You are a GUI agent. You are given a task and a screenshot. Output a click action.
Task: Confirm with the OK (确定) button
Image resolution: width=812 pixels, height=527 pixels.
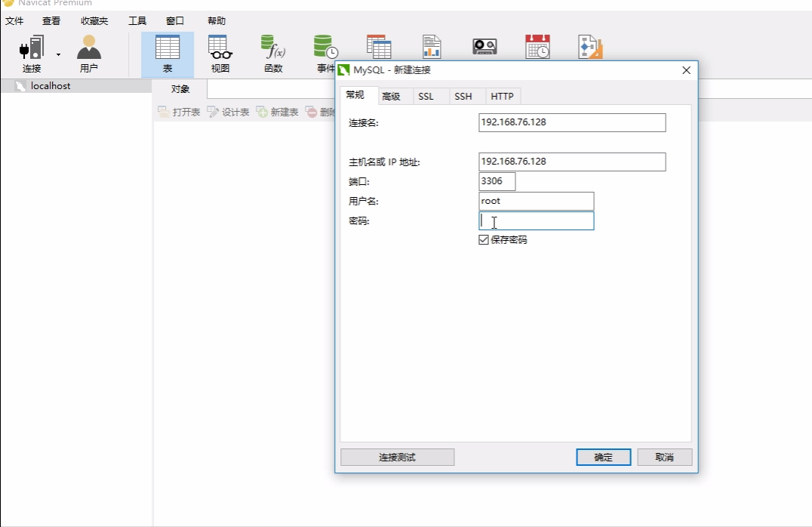(603, 457)
